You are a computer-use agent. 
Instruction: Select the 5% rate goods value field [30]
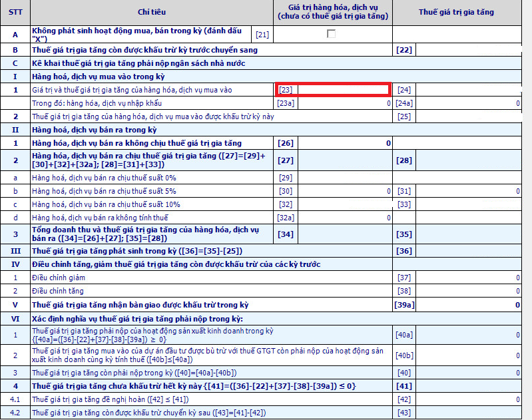[343, 191]
